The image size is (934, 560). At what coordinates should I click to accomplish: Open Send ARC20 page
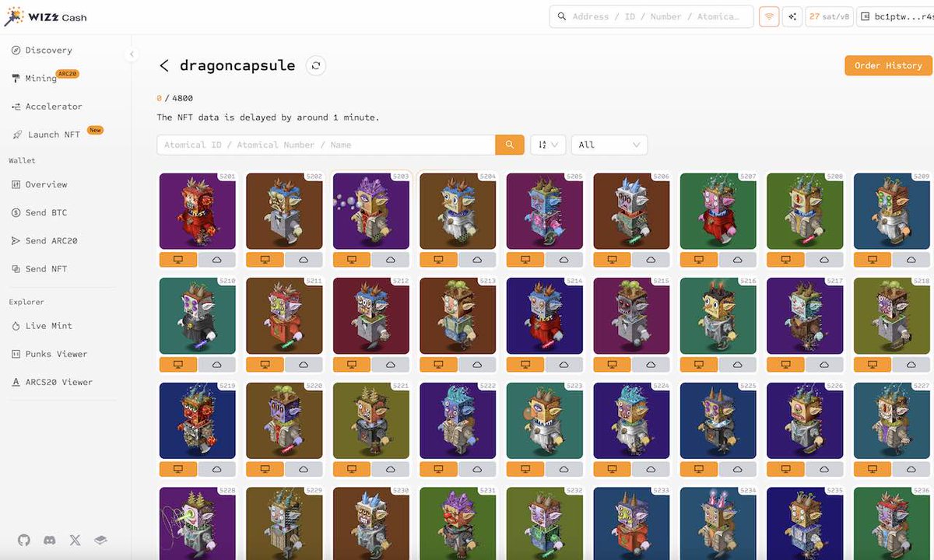(45, 241)
